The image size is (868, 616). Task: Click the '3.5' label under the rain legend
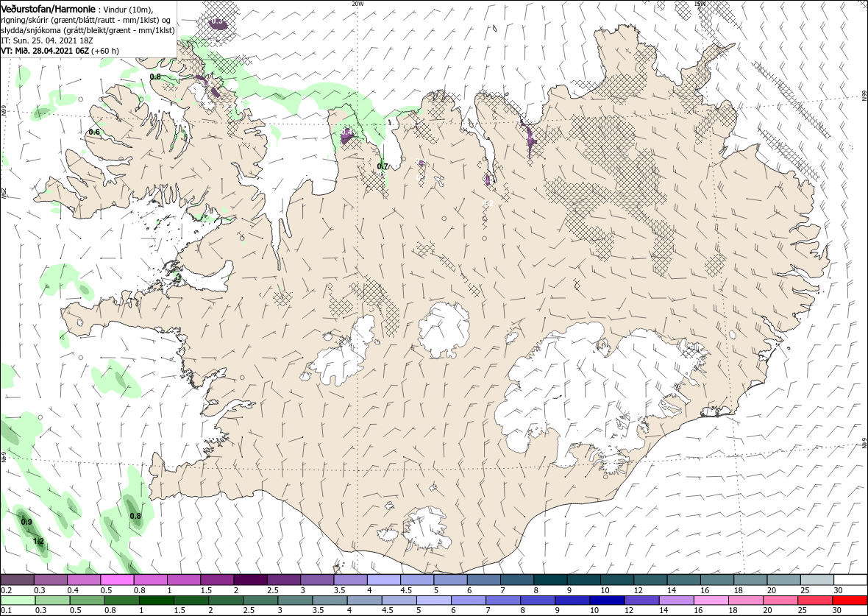[x=319, y=610]
